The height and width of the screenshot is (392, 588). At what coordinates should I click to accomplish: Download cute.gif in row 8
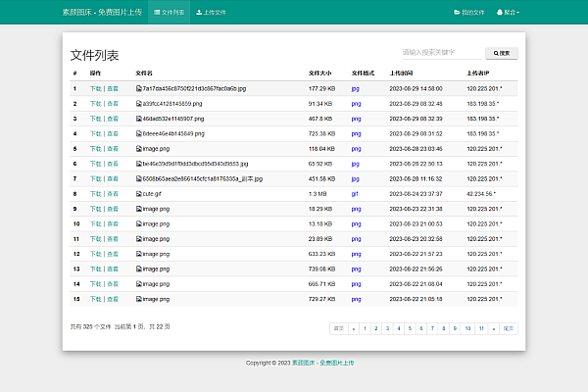click(96, 194)
